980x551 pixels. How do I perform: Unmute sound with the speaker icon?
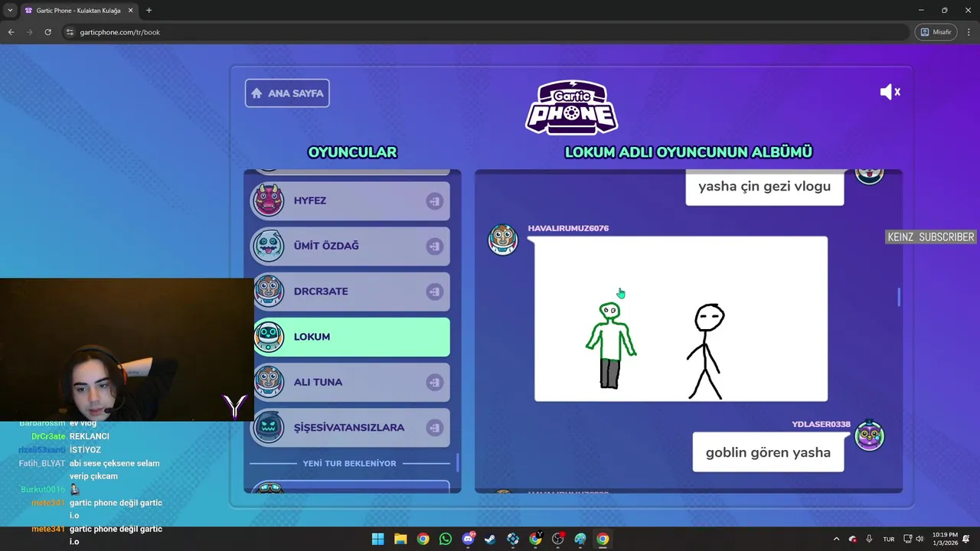[890, 92]
